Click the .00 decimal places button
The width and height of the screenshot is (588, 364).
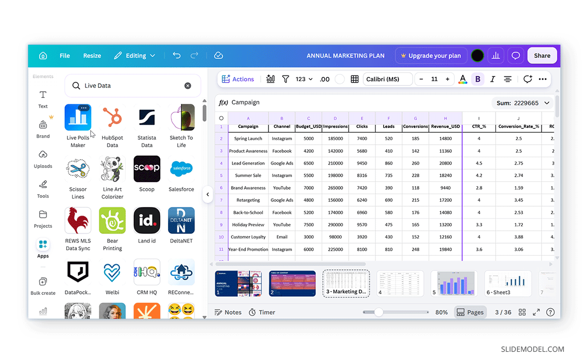click(324, 79)
